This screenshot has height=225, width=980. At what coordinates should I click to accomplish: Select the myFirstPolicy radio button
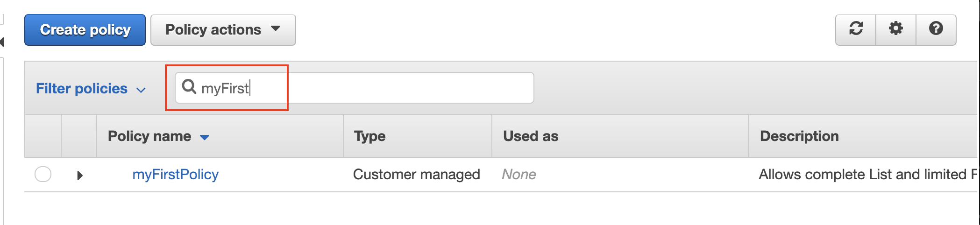43,174
